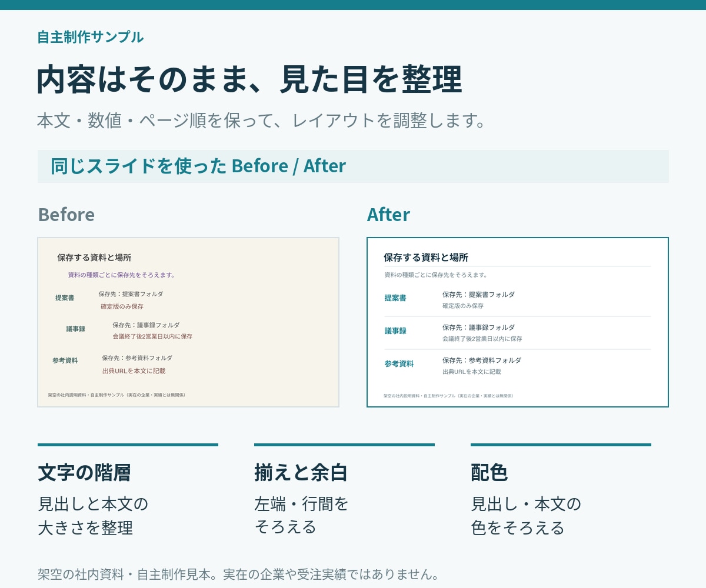The height and width of the screenshot is (588, 706).
Task: Click "提案書" label in Before slide
Action: click(65, 298)
